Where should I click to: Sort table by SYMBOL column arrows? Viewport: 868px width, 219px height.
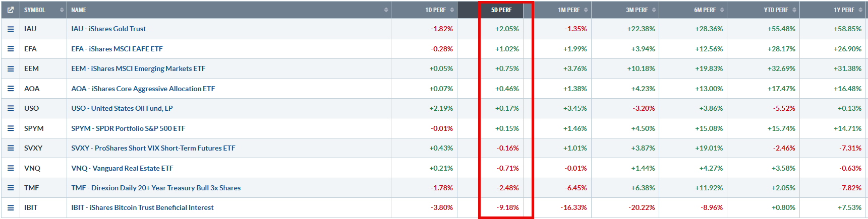[x=62, y=10]
